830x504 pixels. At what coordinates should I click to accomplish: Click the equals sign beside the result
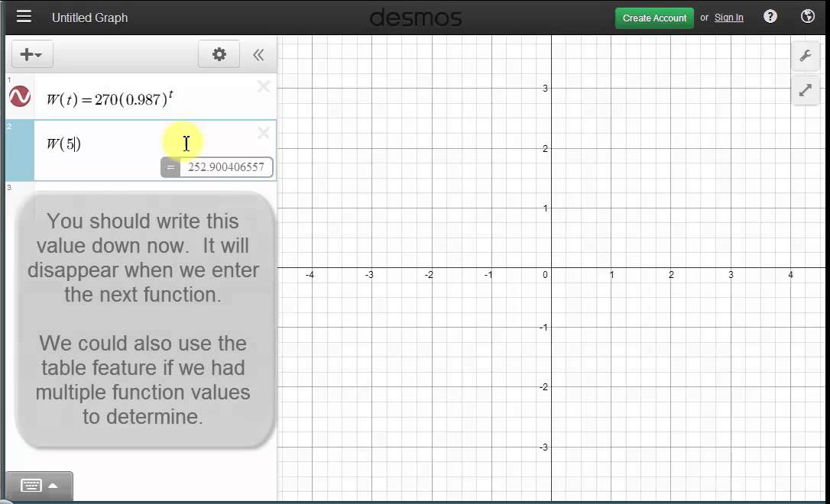point(170,167)
